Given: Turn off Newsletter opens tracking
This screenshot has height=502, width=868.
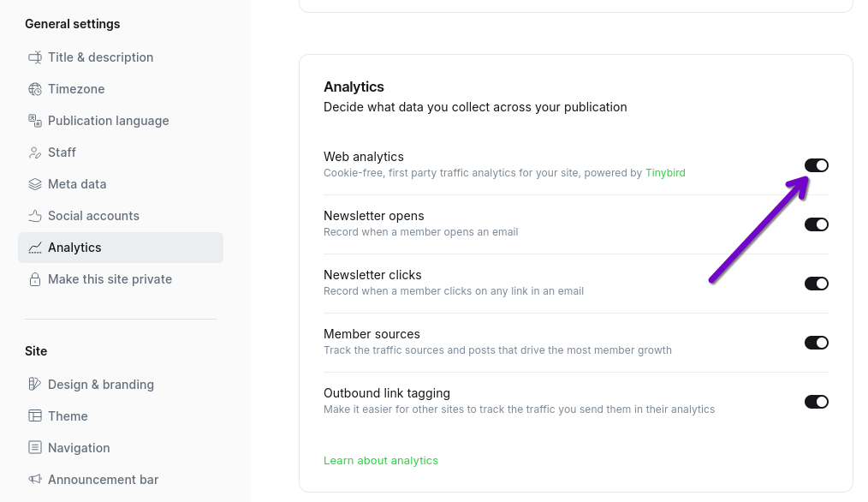Looking at the screenshot, I should [x=816, y=224].
